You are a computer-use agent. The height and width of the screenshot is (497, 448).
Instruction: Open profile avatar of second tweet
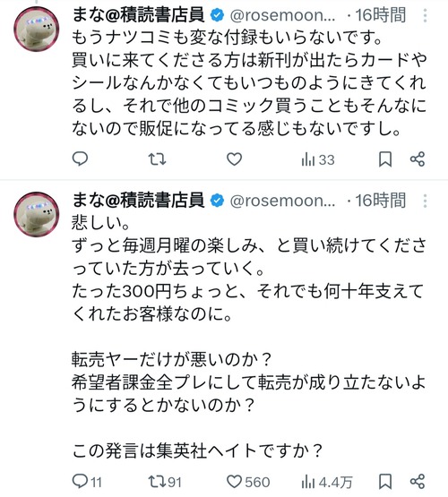pyautogui.click(x=37, y=214)
